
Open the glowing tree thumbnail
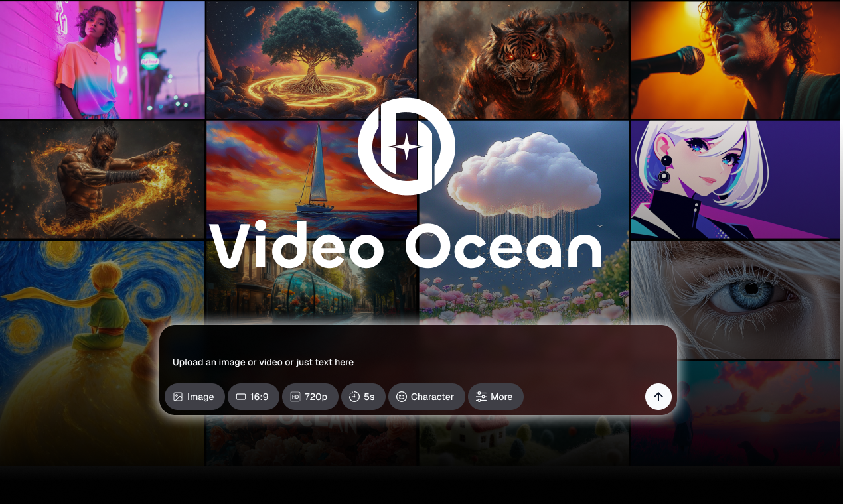[x=311, y=60]
